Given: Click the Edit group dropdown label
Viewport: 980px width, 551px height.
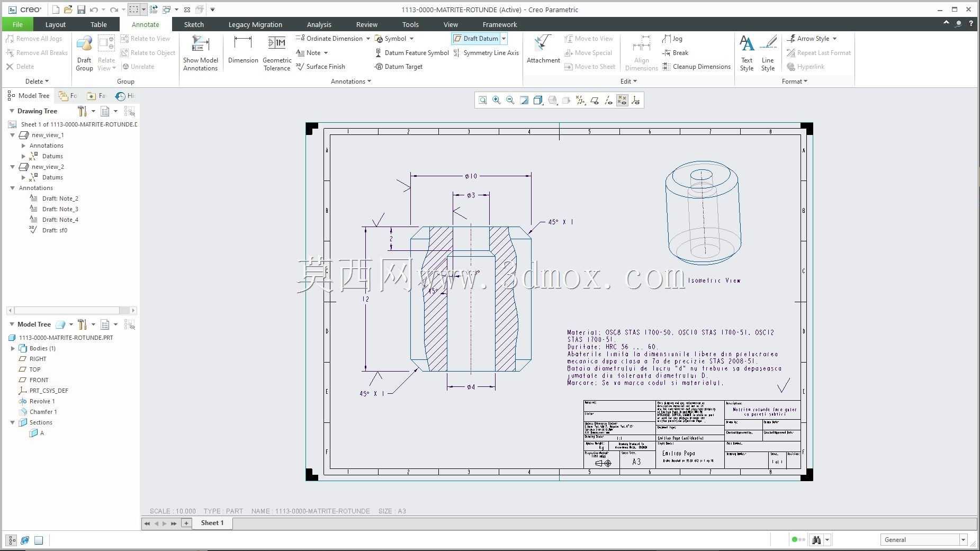Looking at the screenshot, I should click(628, 82).
